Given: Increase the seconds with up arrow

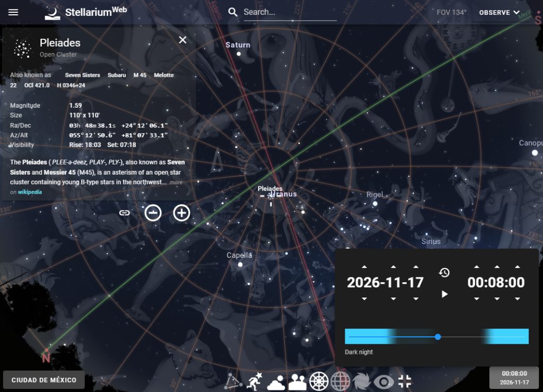Looking at the screenshot, I should click(x=518, y=267).
